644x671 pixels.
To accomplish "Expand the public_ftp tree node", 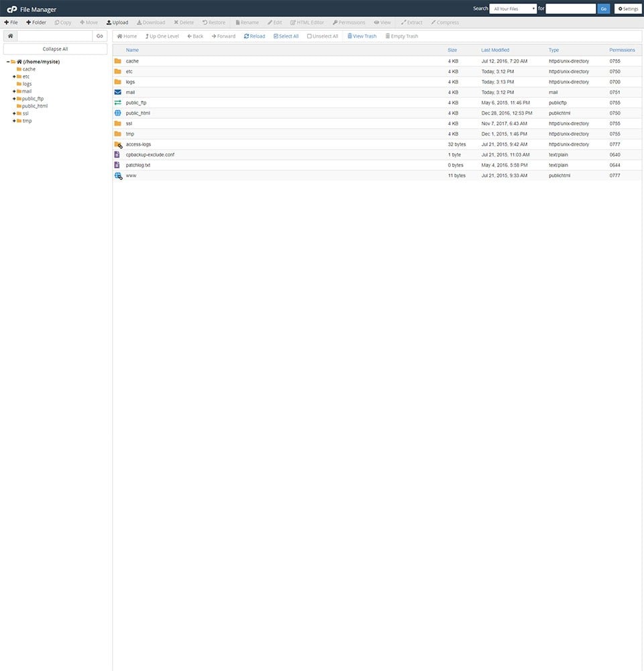I will pos(15,98).
